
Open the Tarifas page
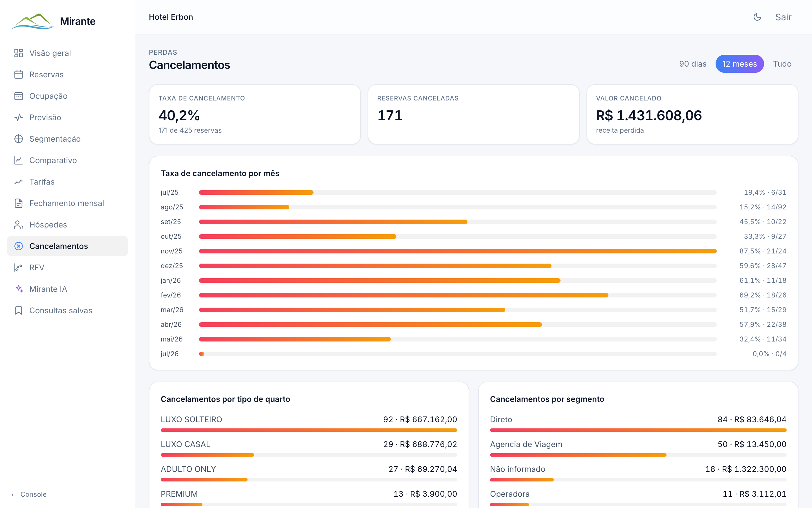pyautogui.click(x=67, y=182)
